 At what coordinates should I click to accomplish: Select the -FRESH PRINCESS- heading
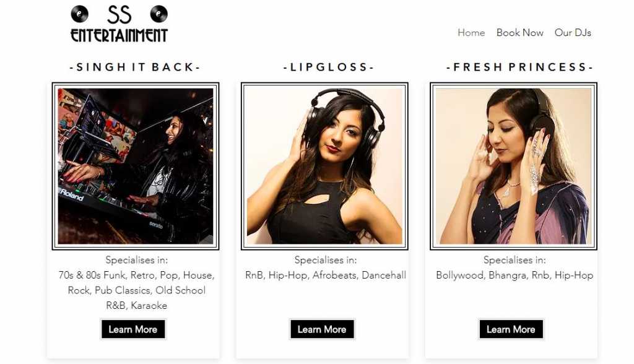519,67
